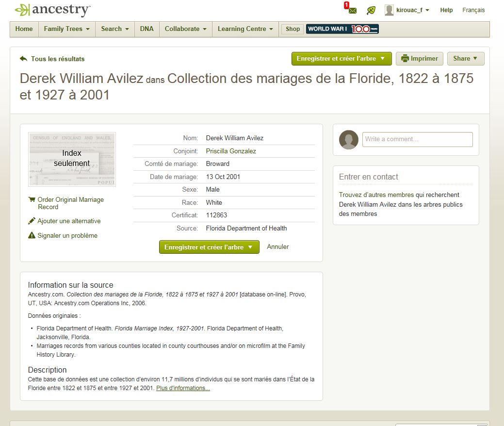
Task: Click the Index seulement thumbnail
Action: pyautogui.click(x=72, y=159)
